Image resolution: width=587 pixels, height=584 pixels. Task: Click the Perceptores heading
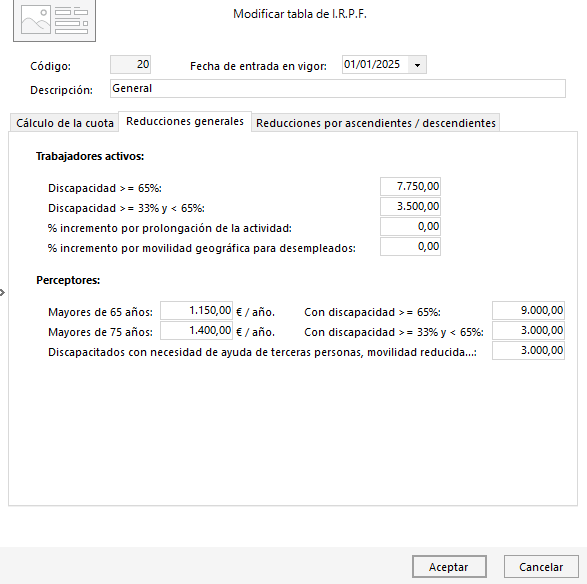click(x=68, y=280)
